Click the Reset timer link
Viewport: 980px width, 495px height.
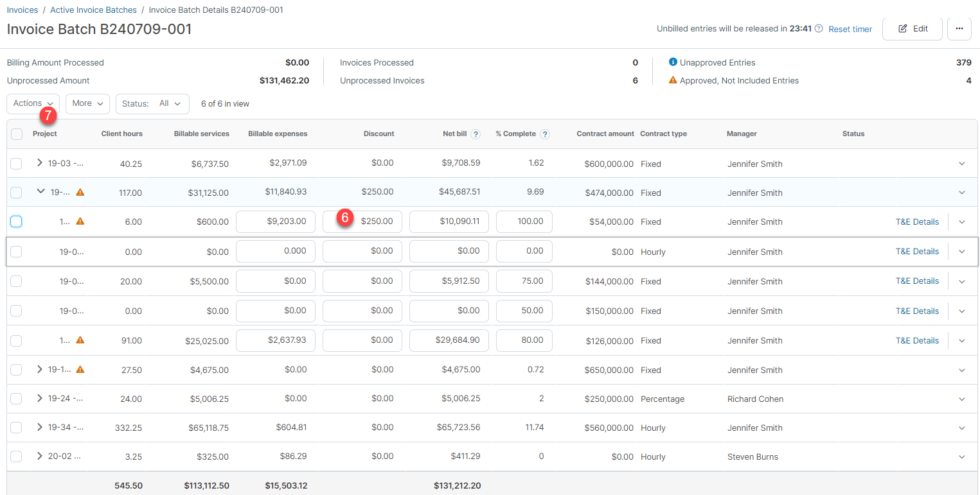[x=850, y=29]
